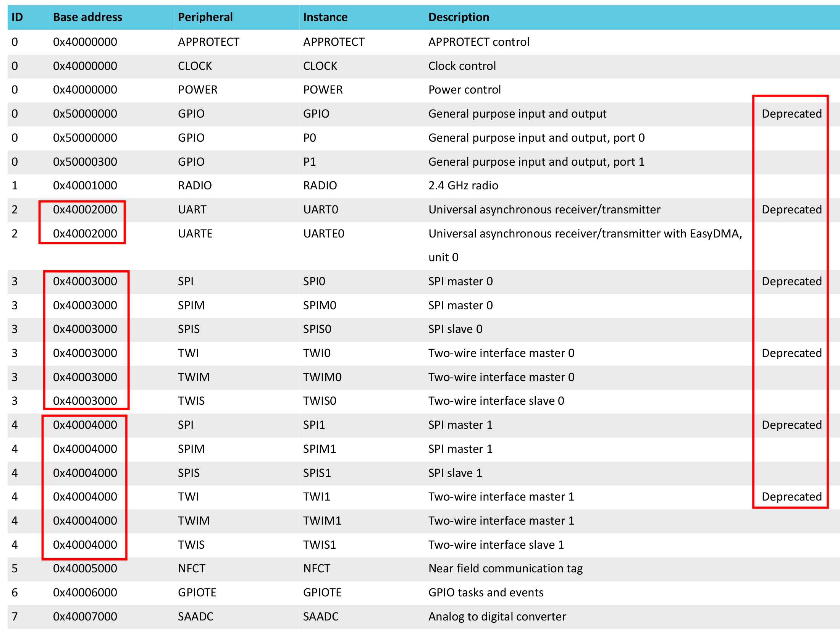Image resolution: width=840 pixels, height=630 pixels.
Task: Click base address 0x40001000 for RADIO
Action: click(85, 185)
